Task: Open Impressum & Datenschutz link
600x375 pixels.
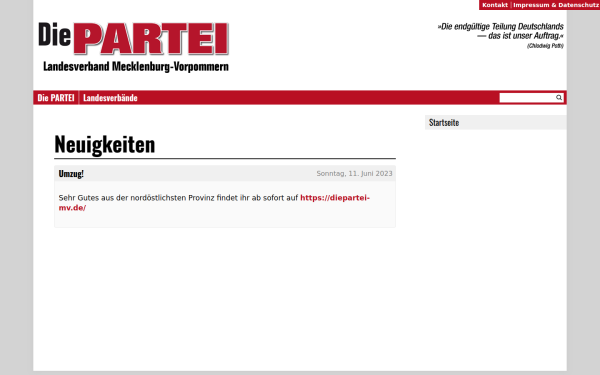Action: point(556,5)
